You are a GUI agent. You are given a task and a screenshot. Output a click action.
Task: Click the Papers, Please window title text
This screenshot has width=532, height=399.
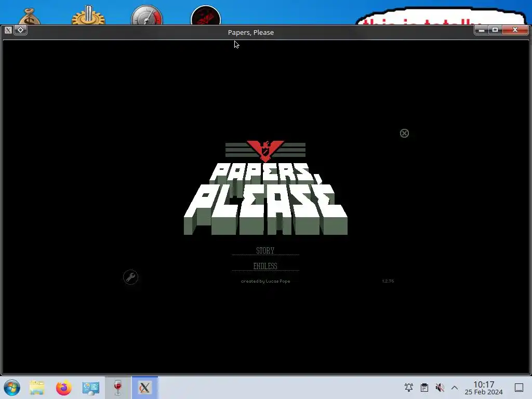(x=251, y=32)
